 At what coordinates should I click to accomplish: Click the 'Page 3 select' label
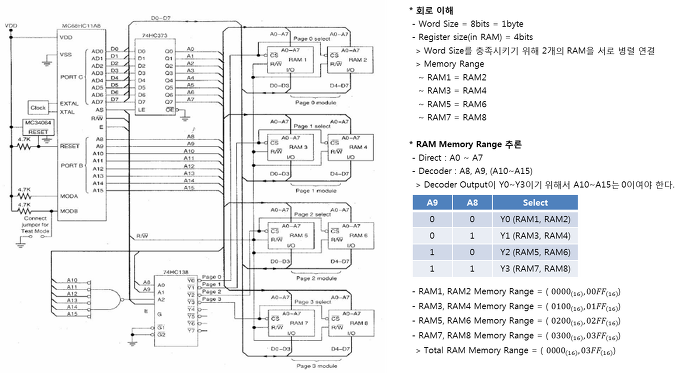[x=312, y=302]
